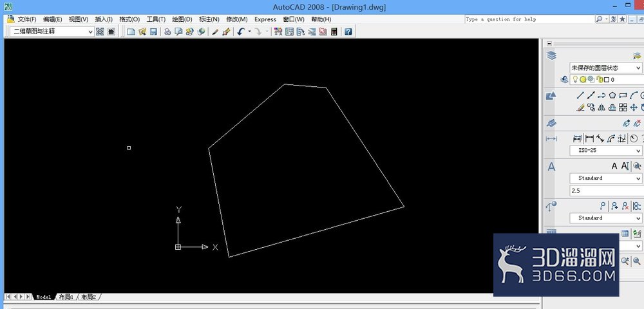Image resolution: width=644 pixels, height=309 pixels.
Task: Open the 标注(N) menu
Action: pyautogui.click(x=209, y=19)
